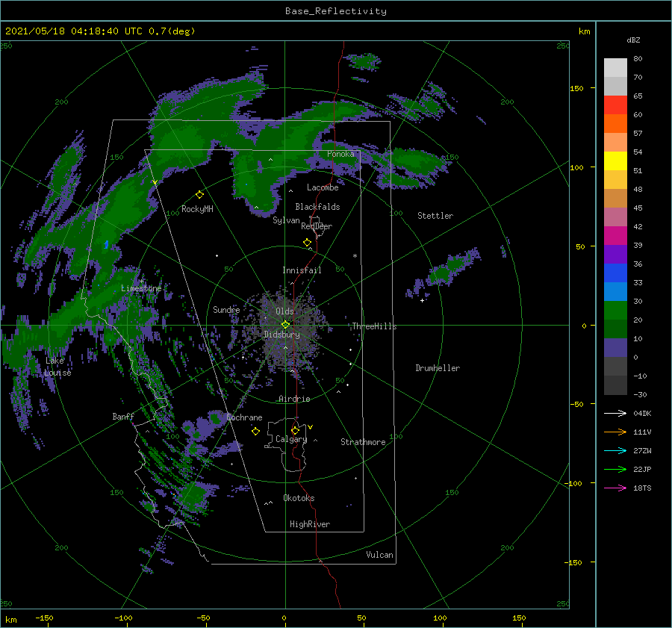Select the light gray 70–80 dBZ swatch

pos(615,68)
